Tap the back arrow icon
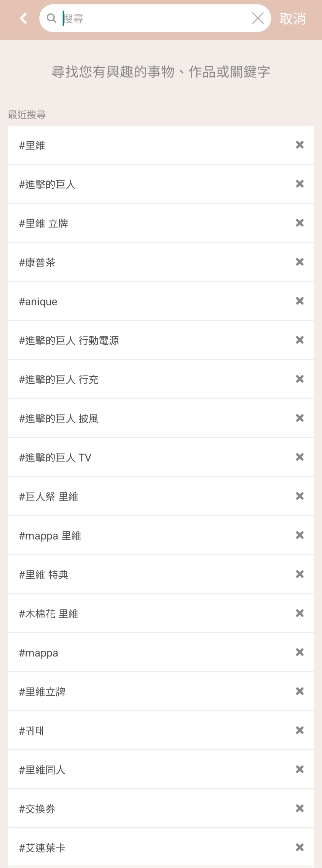The height and width of the screenshot is (868, 322). [x=23, y=18]
